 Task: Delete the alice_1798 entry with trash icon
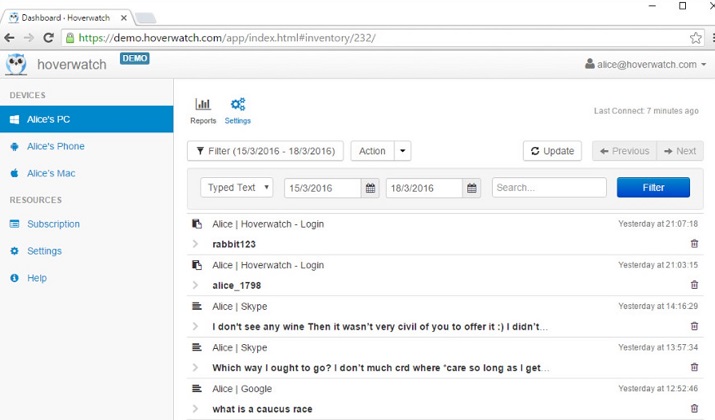coord(694,285)
